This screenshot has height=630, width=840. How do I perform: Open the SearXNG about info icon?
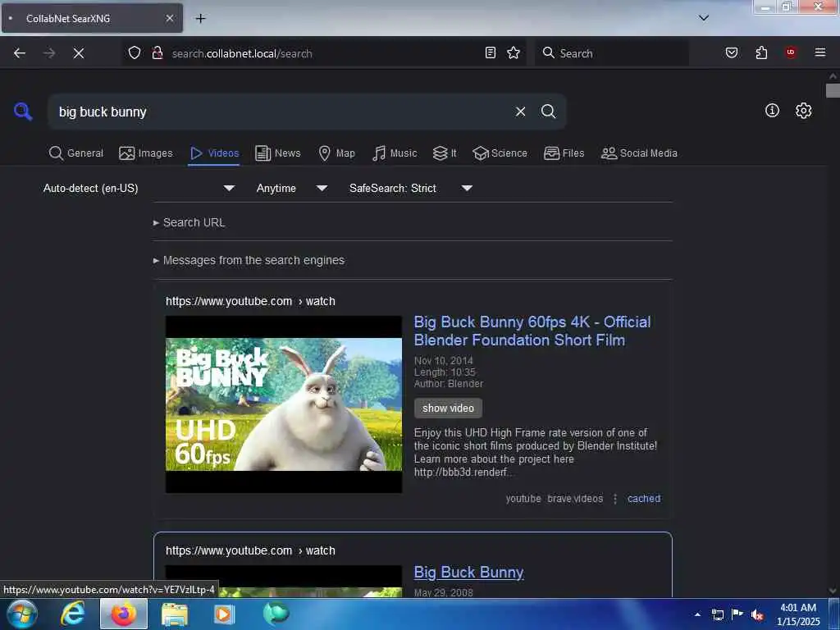click(x=772, y=111)
